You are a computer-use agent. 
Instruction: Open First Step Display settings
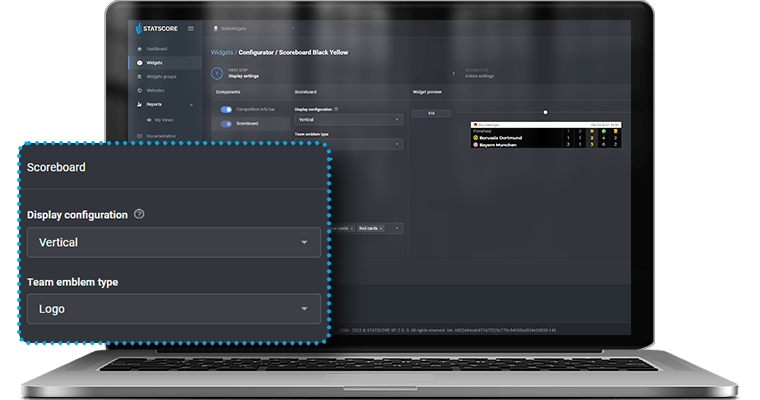244,73
